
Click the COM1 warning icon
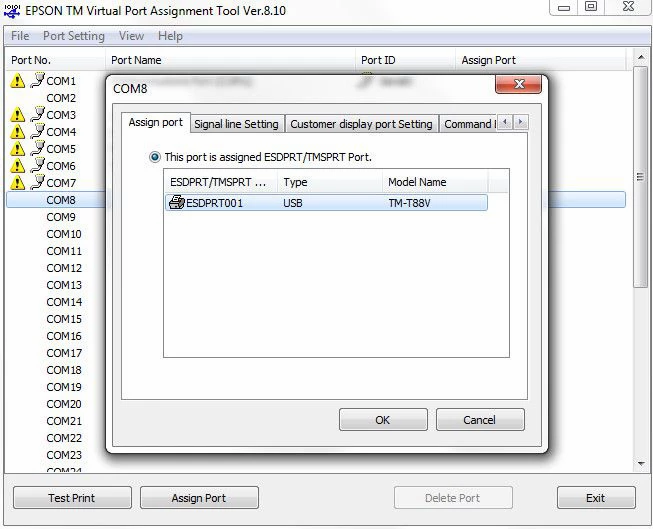click(18, 81)
